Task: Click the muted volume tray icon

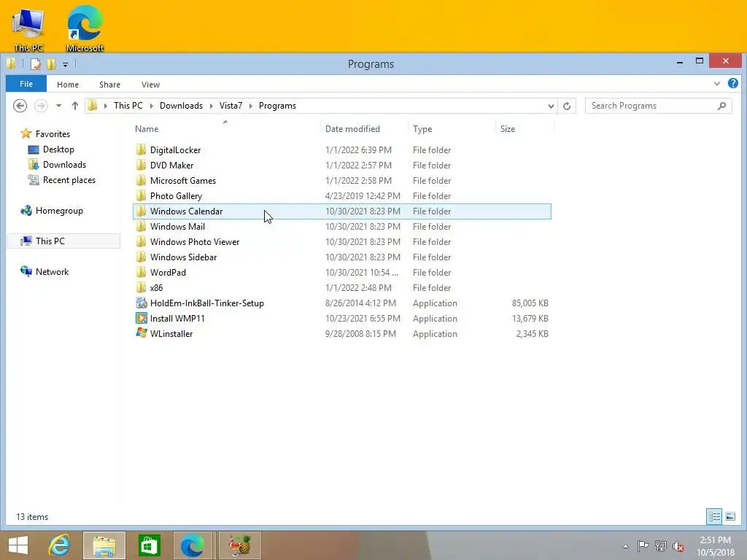Action: pos(678,546)
